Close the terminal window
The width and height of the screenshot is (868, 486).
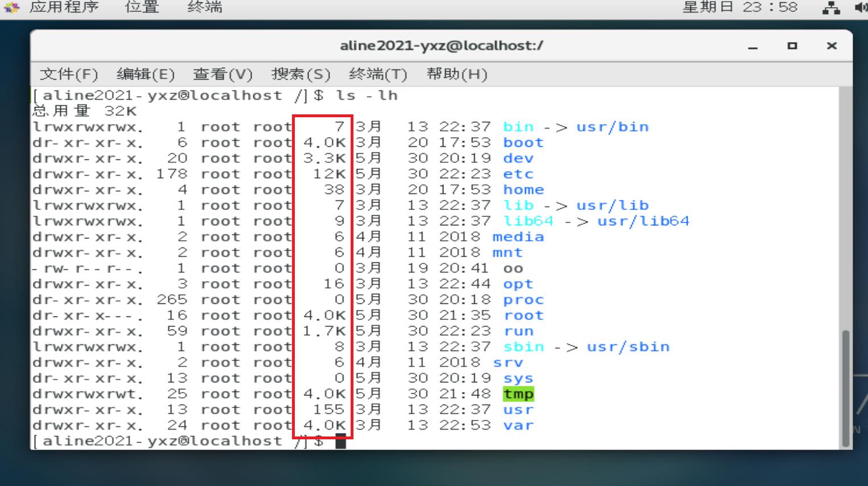[832, 46]
